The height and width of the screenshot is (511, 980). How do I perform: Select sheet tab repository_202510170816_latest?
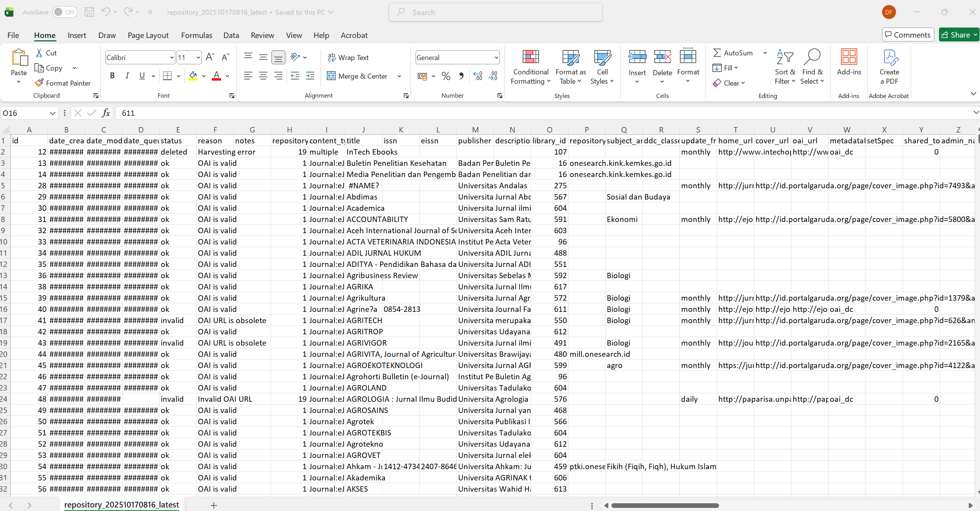121,505
